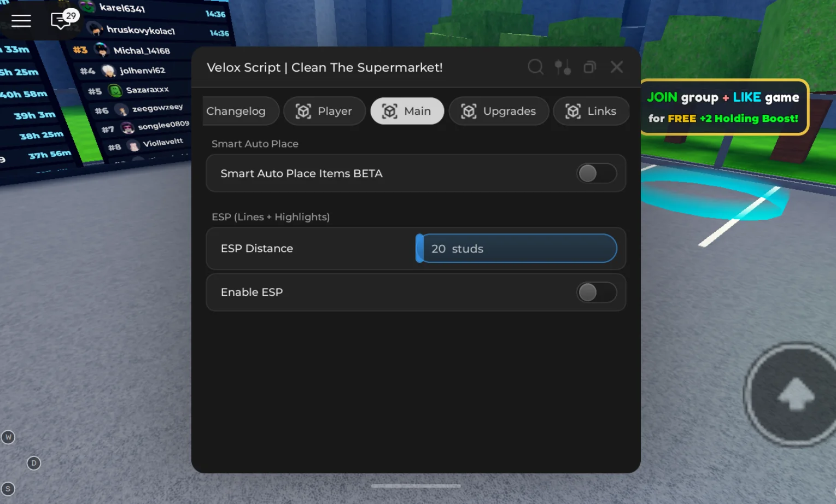Screen dimensions: 836x504
Task: Click the bottom home indicator bar
Action: (x=416, y=485)
